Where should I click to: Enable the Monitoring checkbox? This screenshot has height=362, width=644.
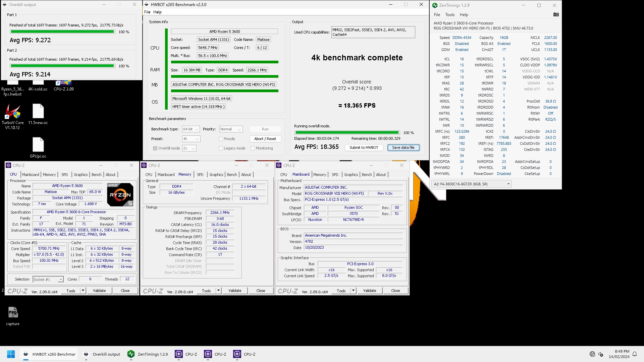253,148
